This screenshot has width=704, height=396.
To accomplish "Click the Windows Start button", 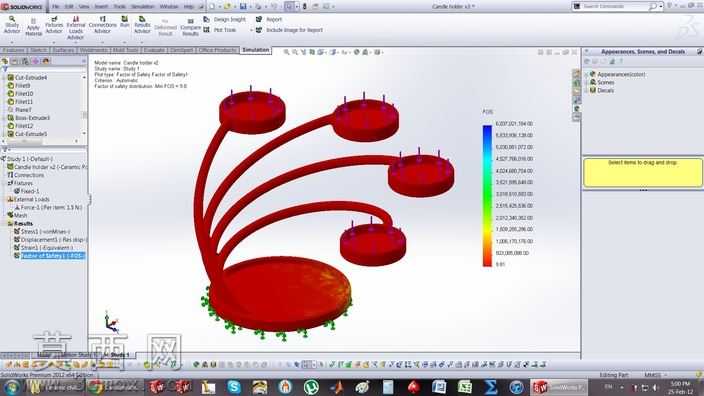I will (x=11, y=387).
